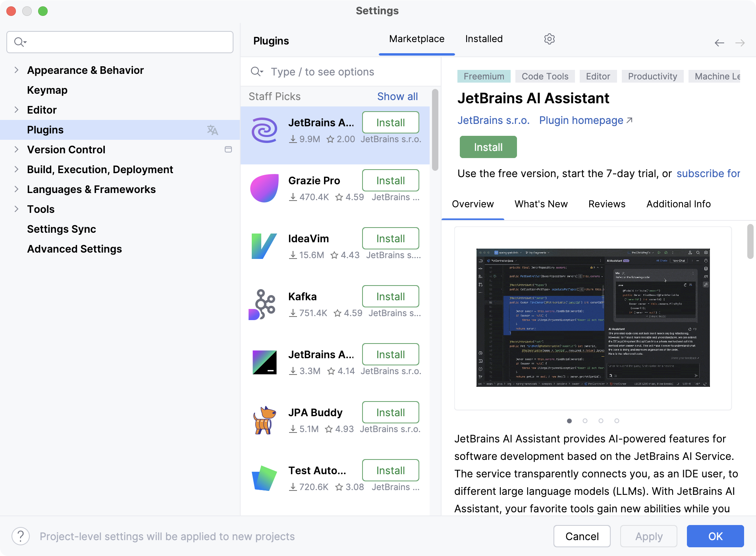Open the Plugin homepage link

tap(581, 120)
